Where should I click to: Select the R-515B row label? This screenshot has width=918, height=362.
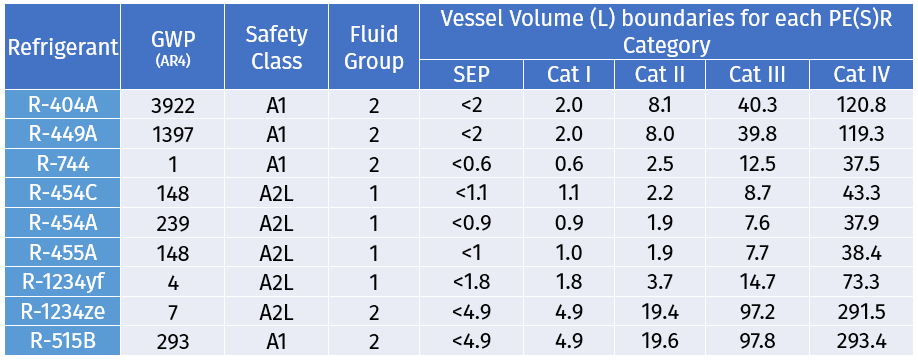click(x=63, y=341)
